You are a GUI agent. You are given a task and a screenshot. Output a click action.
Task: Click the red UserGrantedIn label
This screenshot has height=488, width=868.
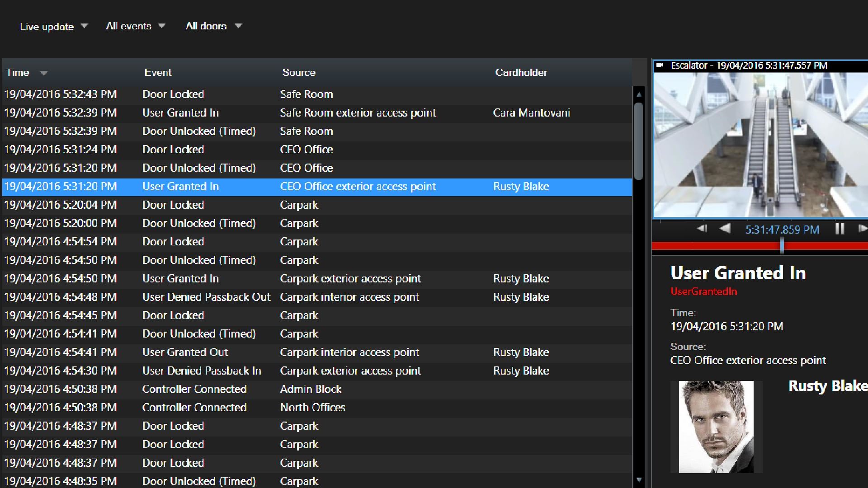pyautogui.click(x=703, y=292)
